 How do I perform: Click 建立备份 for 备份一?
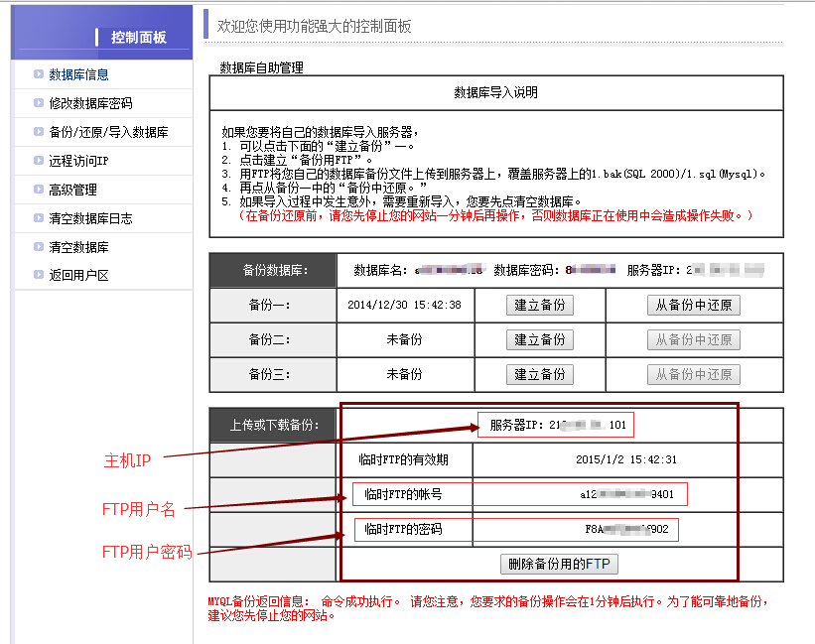539,305
